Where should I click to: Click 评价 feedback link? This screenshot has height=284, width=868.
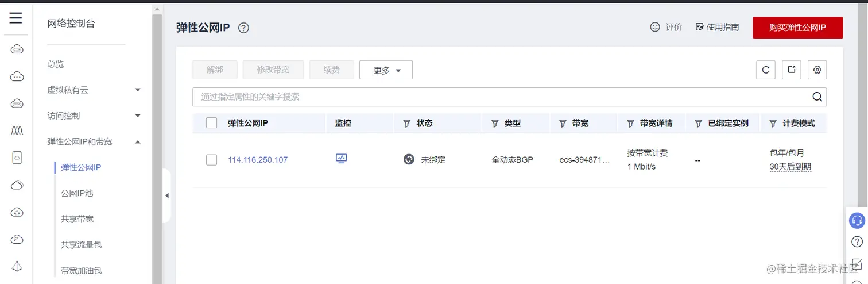click(x=666, y=27)
